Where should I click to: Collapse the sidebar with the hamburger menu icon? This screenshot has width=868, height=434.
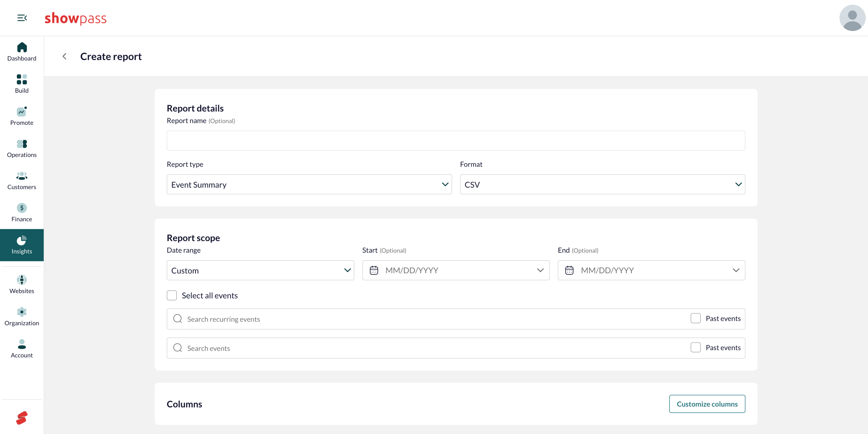click(x=22, y=18)
